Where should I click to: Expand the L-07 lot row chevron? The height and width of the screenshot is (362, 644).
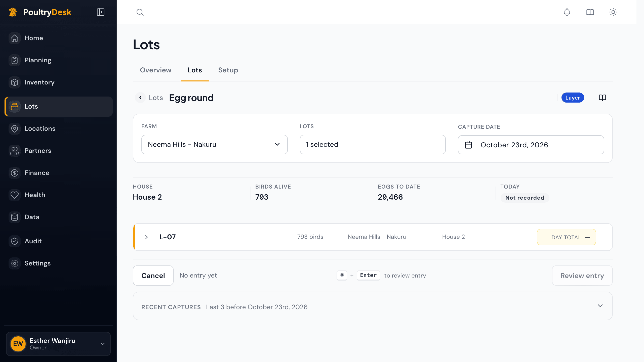click(x=146, y=237)
